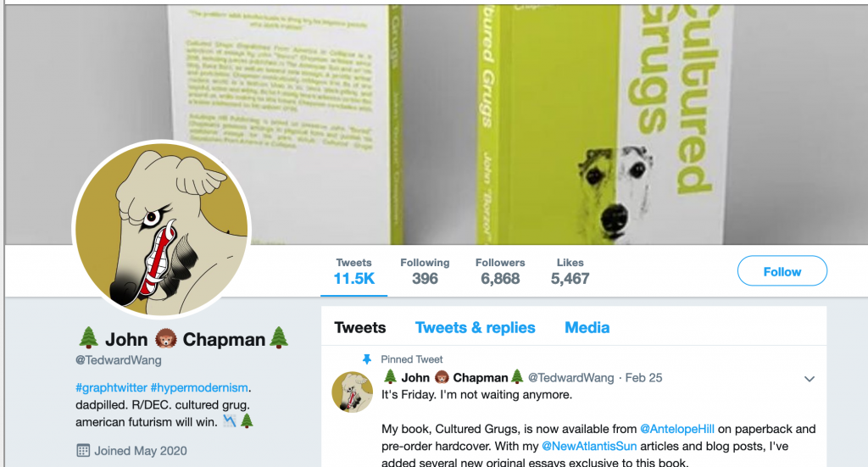Click the chart emoji in bio
Image resolution: width=868 pixels, height=467 pixels.
(x=229, y=421)
